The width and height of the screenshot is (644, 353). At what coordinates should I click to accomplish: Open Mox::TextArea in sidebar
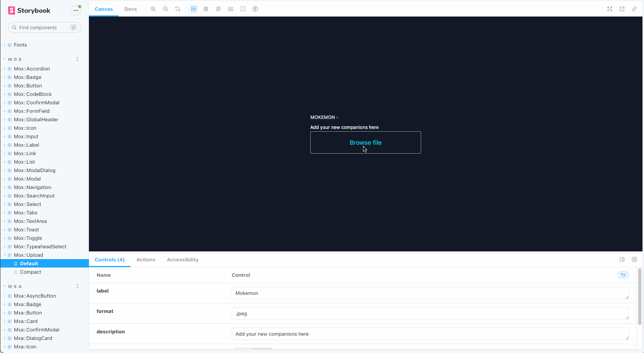[30, 221]
